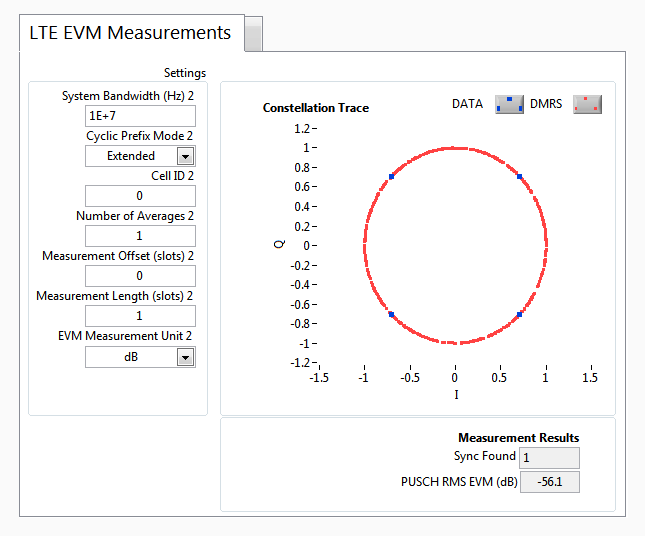Click the dB unit selection box
Screen dimensions: 645x536
click(x=131, y=357)
